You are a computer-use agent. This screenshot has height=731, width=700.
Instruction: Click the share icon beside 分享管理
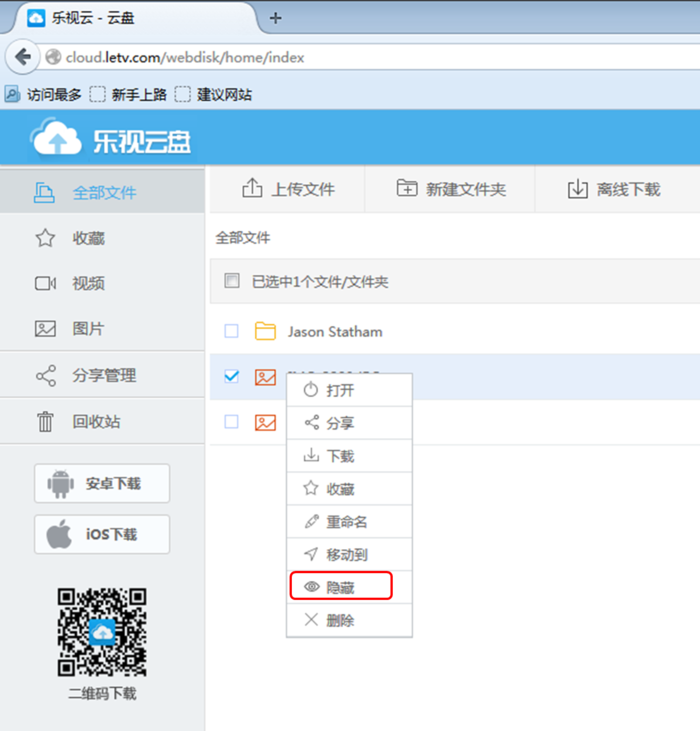(46, 375)
